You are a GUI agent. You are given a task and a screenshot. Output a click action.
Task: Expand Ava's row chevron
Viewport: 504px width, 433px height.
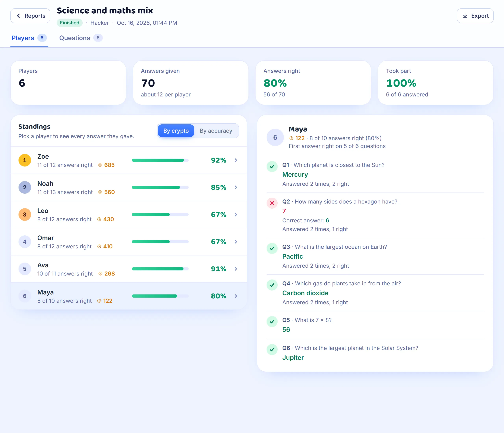(x=236, y=269)
